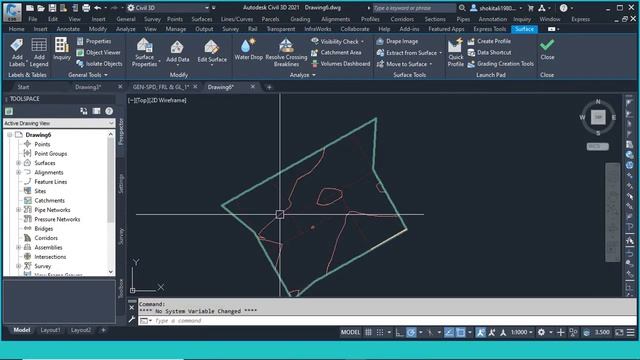Open Grading Creation Tools
Viewport: 640px width, 360px height.
pyautogui.click(x=500, y=64)
